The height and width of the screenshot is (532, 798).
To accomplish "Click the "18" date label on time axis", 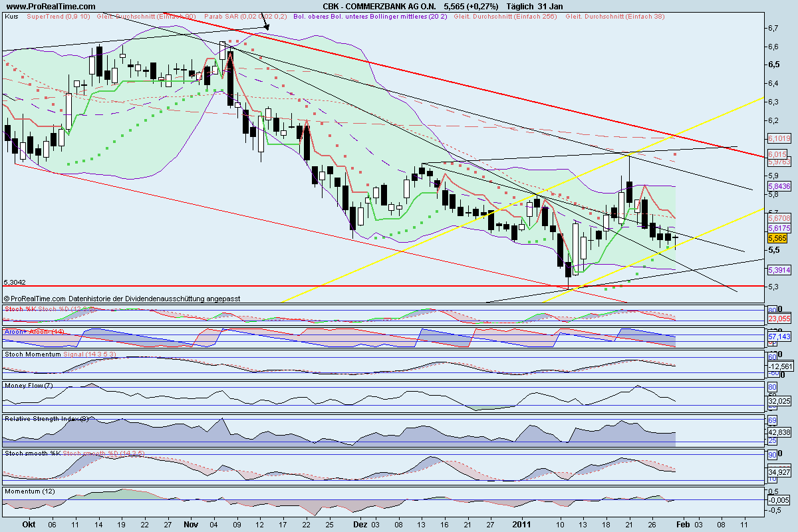I will click(608, 524).
